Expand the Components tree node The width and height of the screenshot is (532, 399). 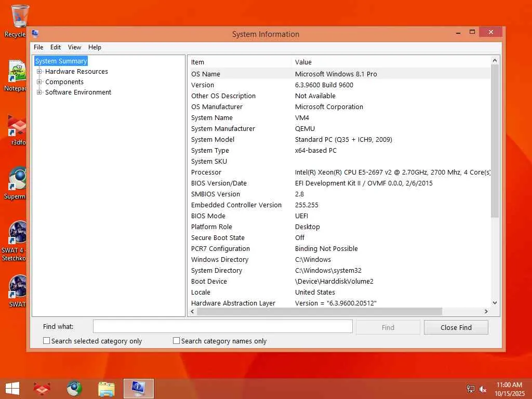(39, 82)
